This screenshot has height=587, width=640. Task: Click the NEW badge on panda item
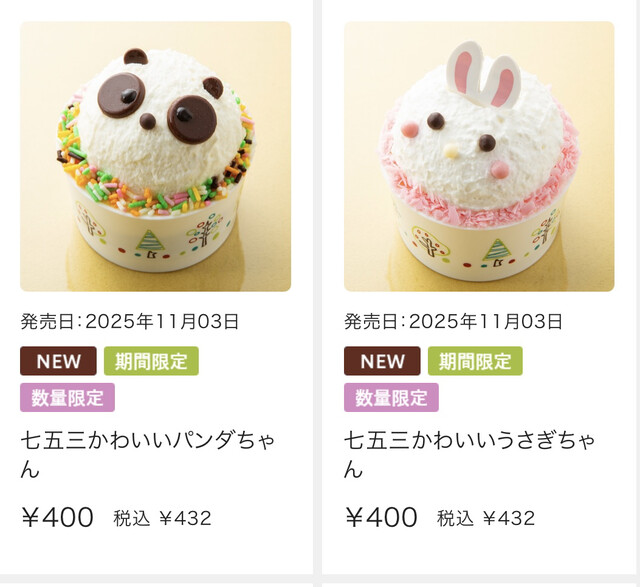click(x=58, y=361)
